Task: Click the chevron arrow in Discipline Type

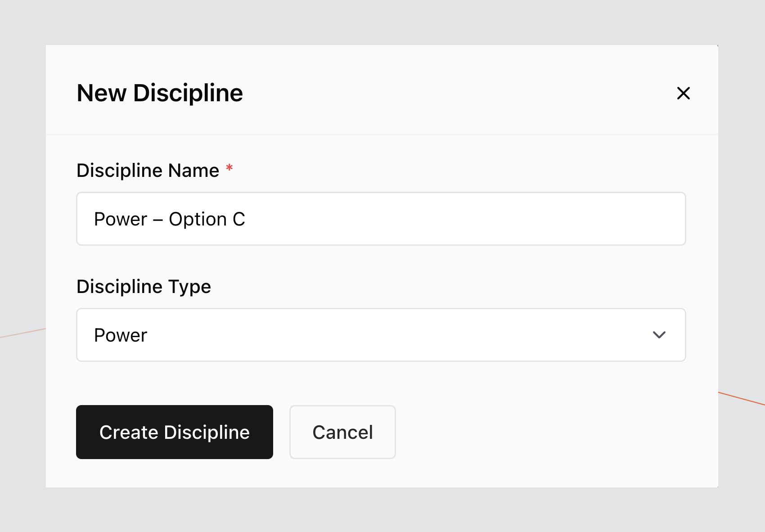Action: coord(659,335)
